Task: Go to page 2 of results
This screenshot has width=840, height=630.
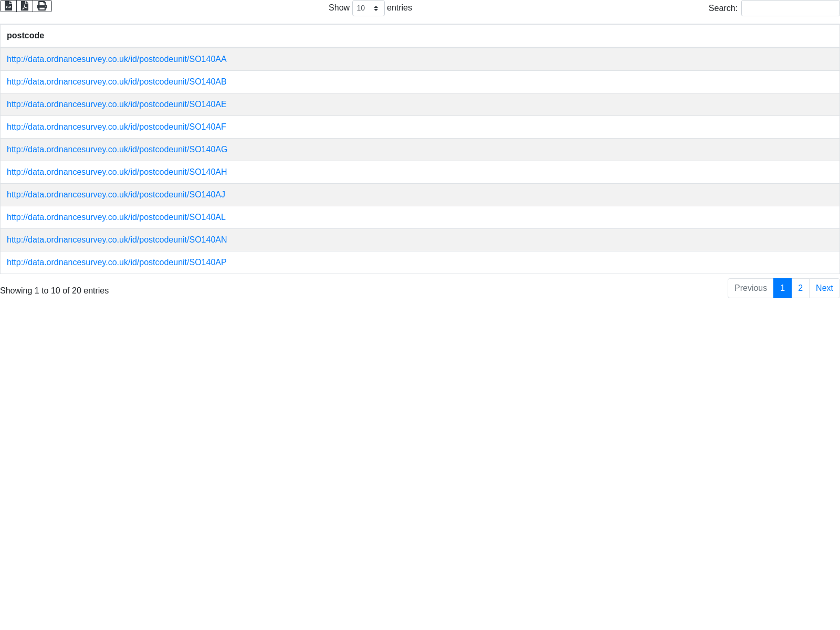Action: [800, 288]
